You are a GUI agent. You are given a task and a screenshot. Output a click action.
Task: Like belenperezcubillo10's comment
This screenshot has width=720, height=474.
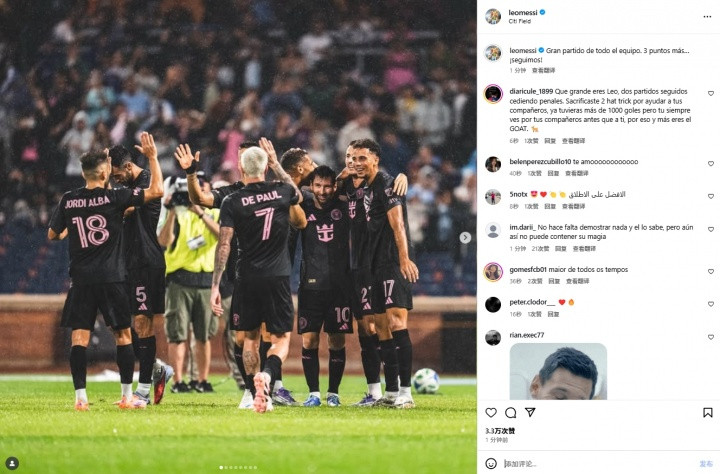click(x=711, y=164)
